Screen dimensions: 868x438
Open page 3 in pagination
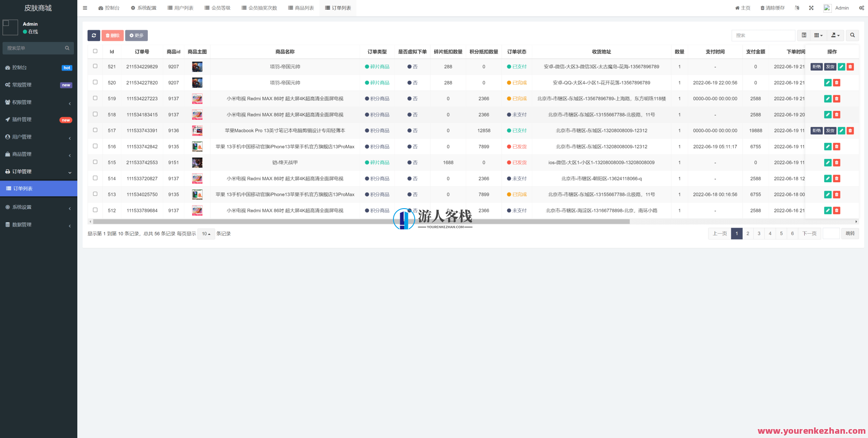pos(759,233)
